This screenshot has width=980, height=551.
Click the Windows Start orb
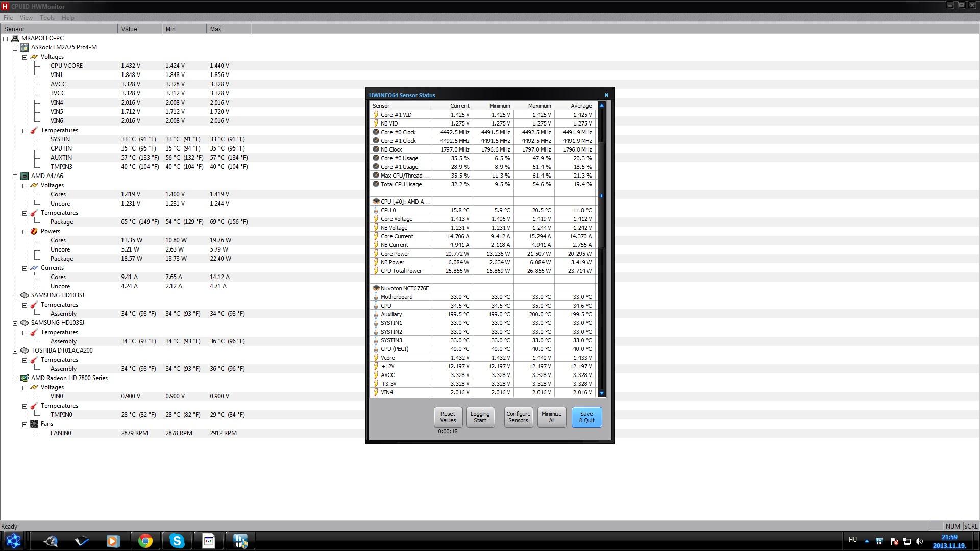(13, 541)
